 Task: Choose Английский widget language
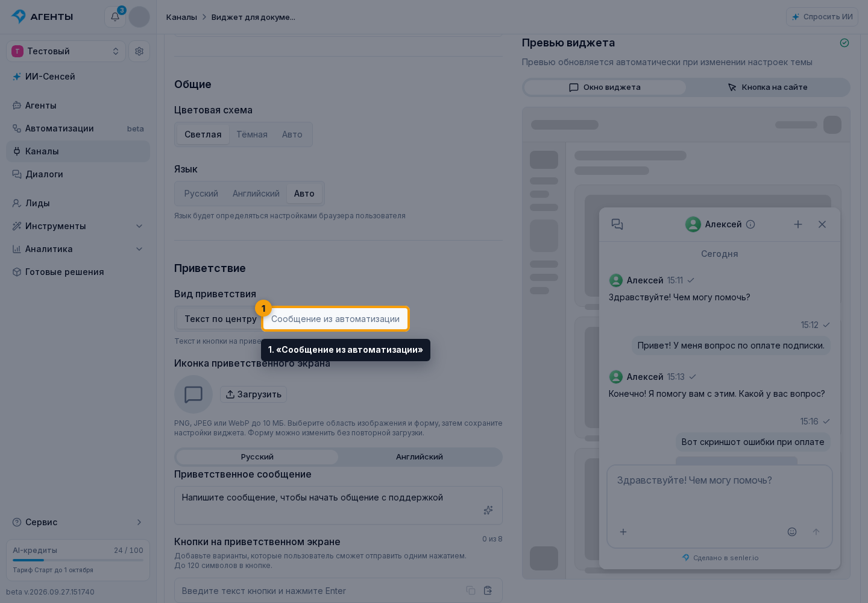[256, 194]
